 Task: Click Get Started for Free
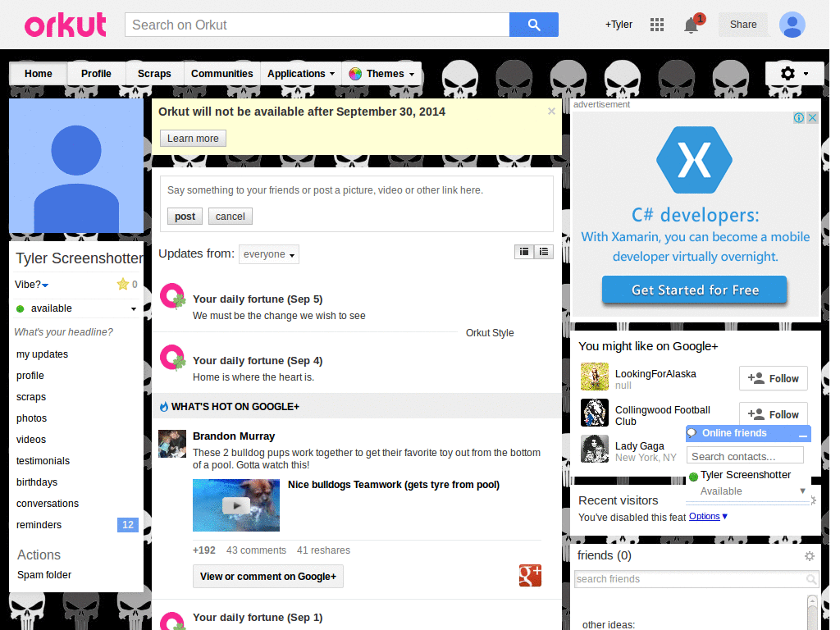click(694, 290)
